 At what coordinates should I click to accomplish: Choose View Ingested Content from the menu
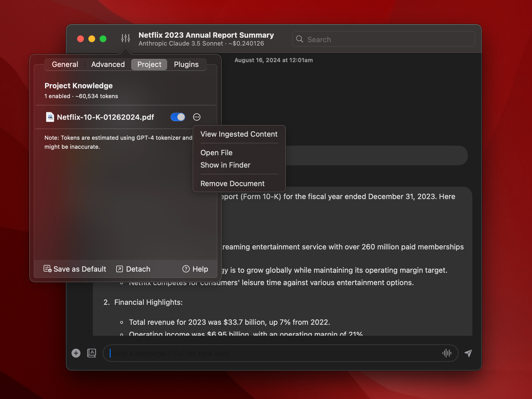pyautogui.click(x=239, y=134)
